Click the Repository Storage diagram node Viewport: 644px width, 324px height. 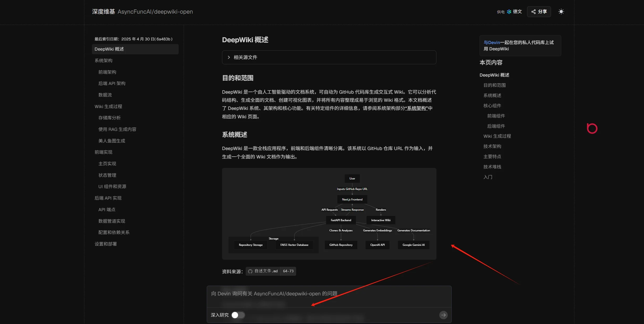251,245
